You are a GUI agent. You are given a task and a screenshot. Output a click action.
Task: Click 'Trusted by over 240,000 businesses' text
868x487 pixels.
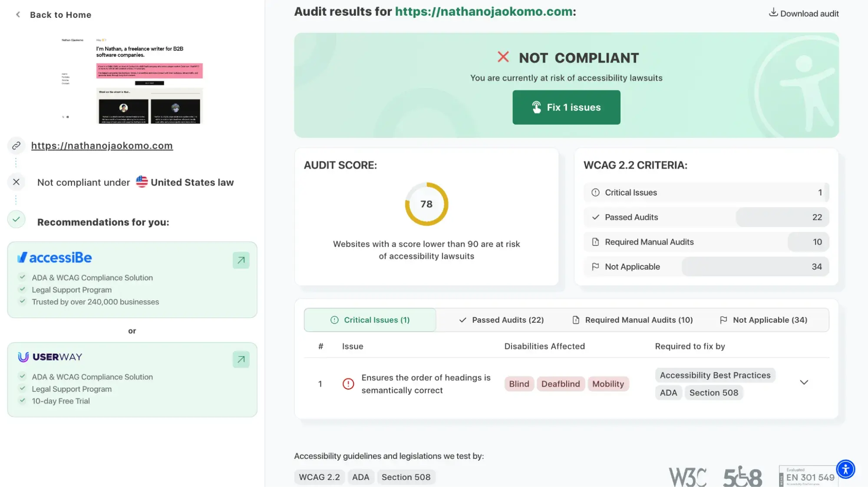click(x=95, y=302)
